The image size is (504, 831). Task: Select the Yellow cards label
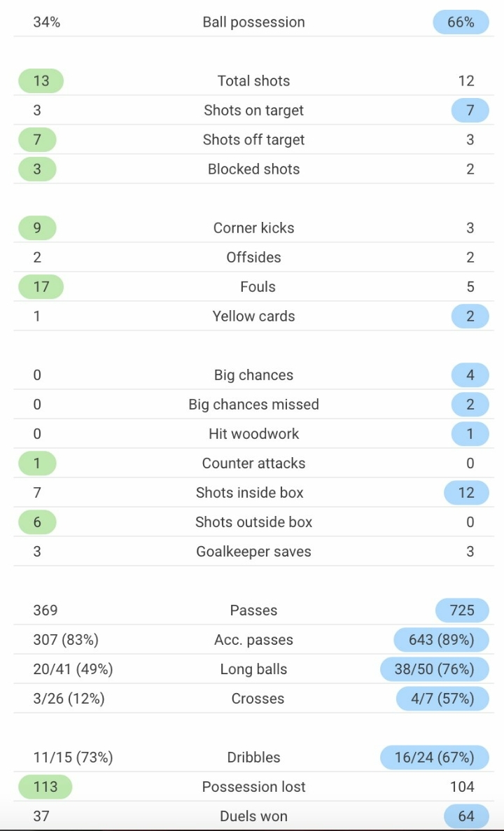[x=253, y=316]
